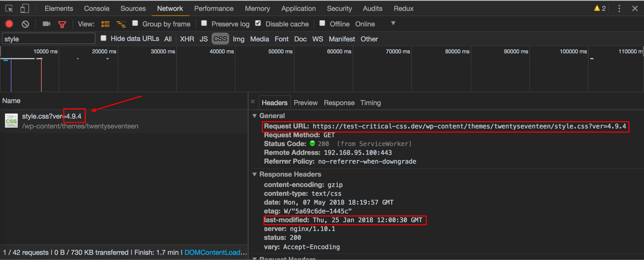Viewport: 644px width, 260px height.
Task: Click the content-encoding gzip header
Action: 303,185
